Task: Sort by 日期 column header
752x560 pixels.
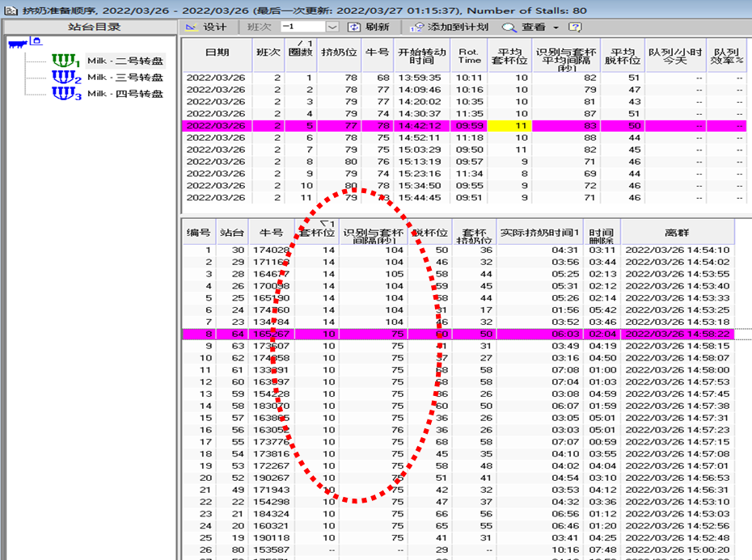Action: click(x=218, y=55)
